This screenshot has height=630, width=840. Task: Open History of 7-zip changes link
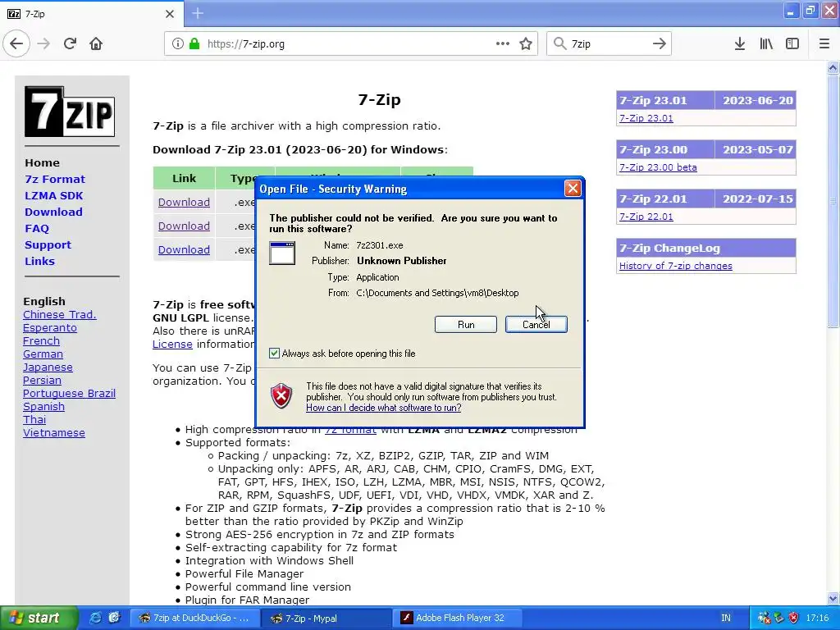click(676, 266)
